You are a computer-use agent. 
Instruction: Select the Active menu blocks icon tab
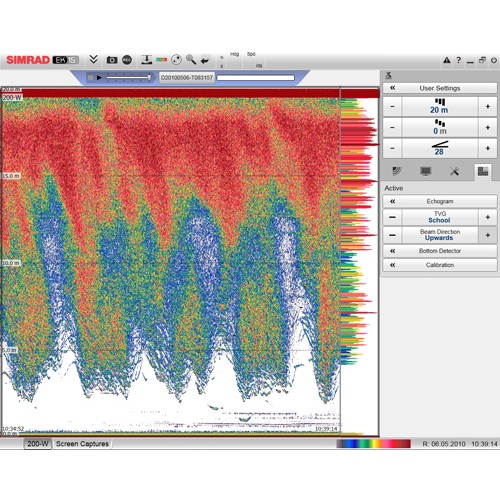[483, 171]
